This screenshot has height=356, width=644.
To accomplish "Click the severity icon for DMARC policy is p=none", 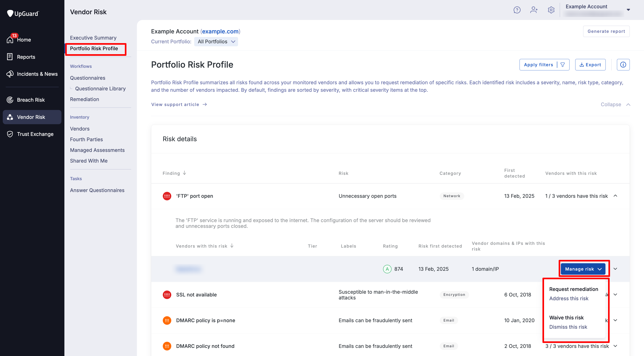I will (167, 320).
